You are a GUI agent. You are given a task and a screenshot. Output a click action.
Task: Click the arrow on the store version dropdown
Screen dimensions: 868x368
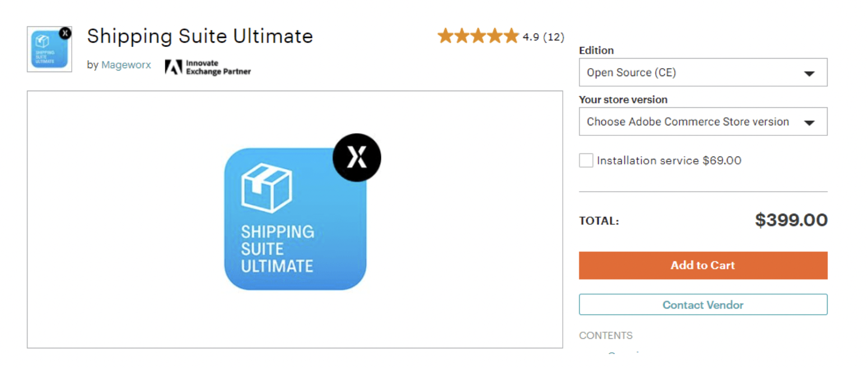[x=809, y=123]
